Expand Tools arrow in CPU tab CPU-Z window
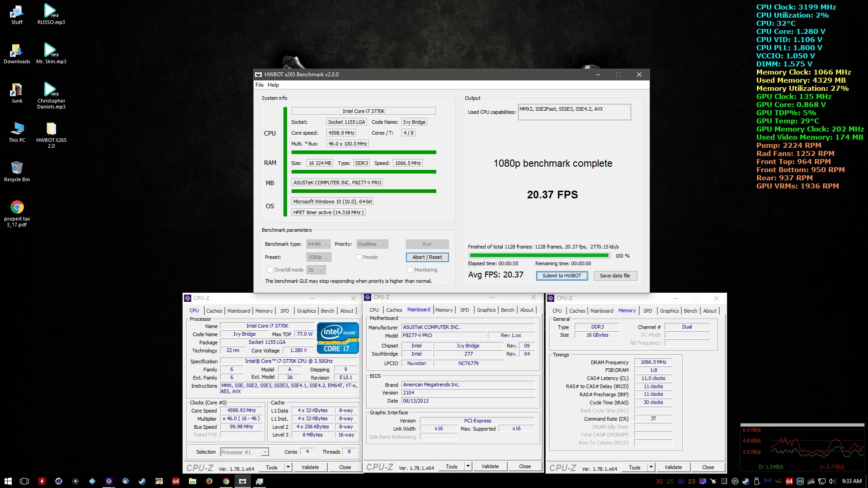Image resolution: width=868 pixels, height=488 pixels. (288, 467)
